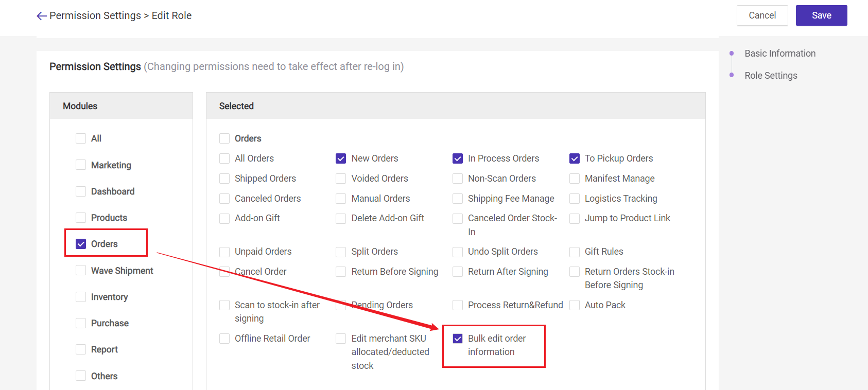
Task: Check the Delete Add-on Gift permission
Action: pyautogui.click(x=341, y=219)
